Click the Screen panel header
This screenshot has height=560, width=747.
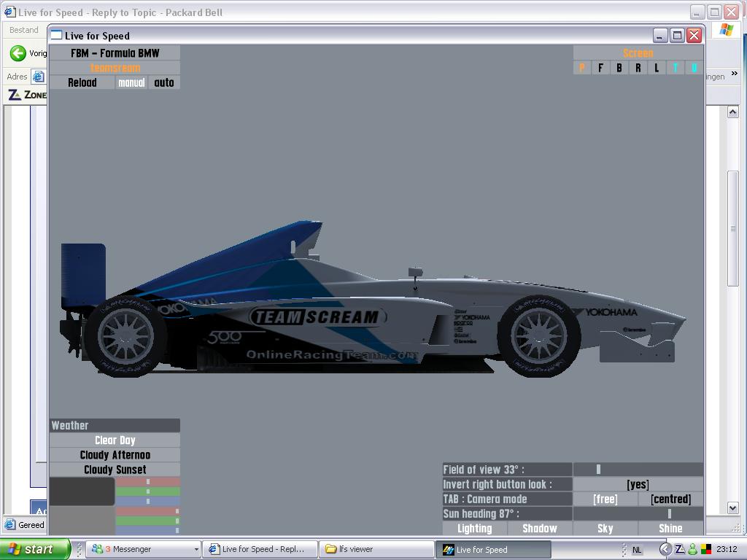(638, 53)
